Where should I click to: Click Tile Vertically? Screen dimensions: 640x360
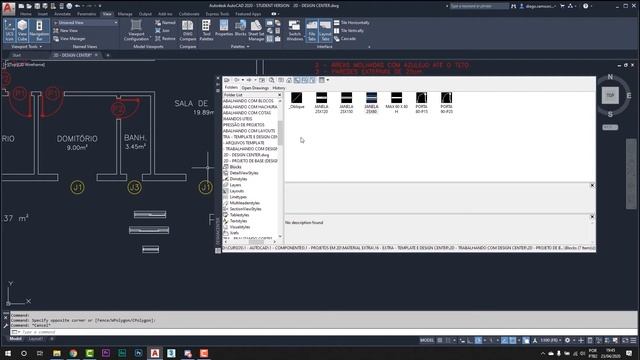[x=349, y=31]
